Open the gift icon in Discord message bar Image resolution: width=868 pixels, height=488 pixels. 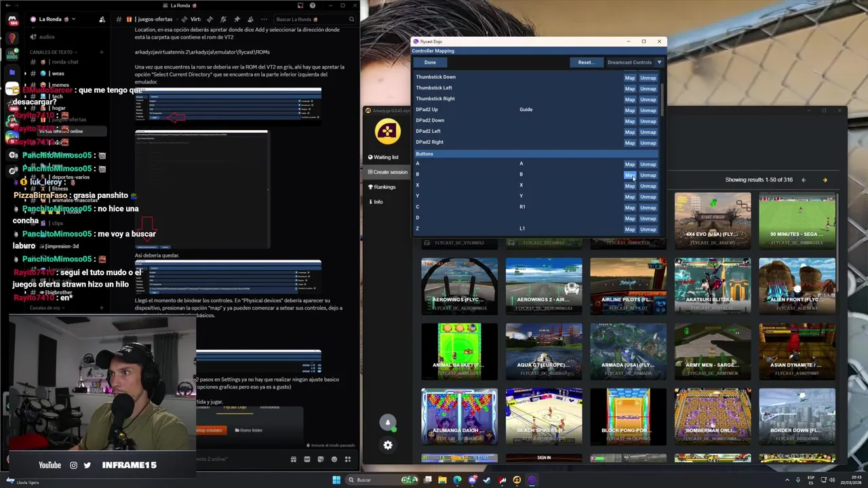(294, 459)
